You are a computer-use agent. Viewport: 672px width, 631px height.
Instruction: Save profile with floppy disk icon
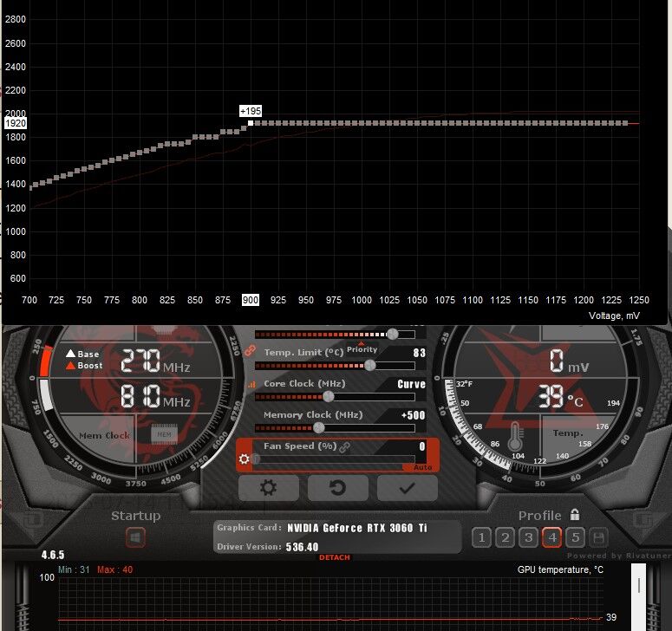(598, 537)
